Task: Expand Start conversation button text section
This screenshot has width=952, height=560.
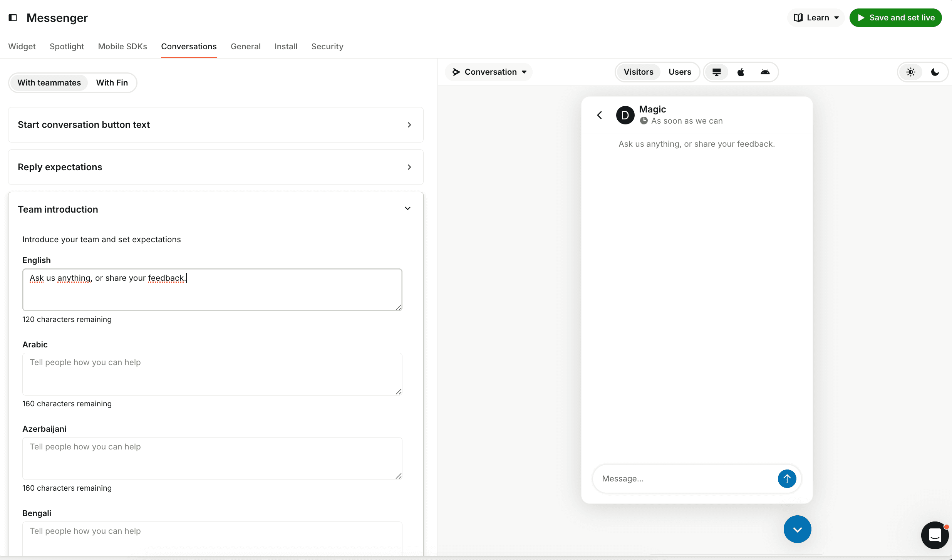Action: (216, 125)
